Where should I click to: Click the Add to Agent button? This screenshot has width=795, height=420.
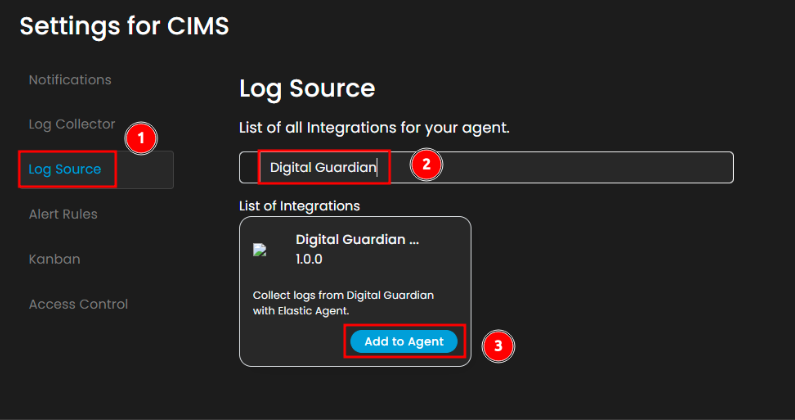404,342
